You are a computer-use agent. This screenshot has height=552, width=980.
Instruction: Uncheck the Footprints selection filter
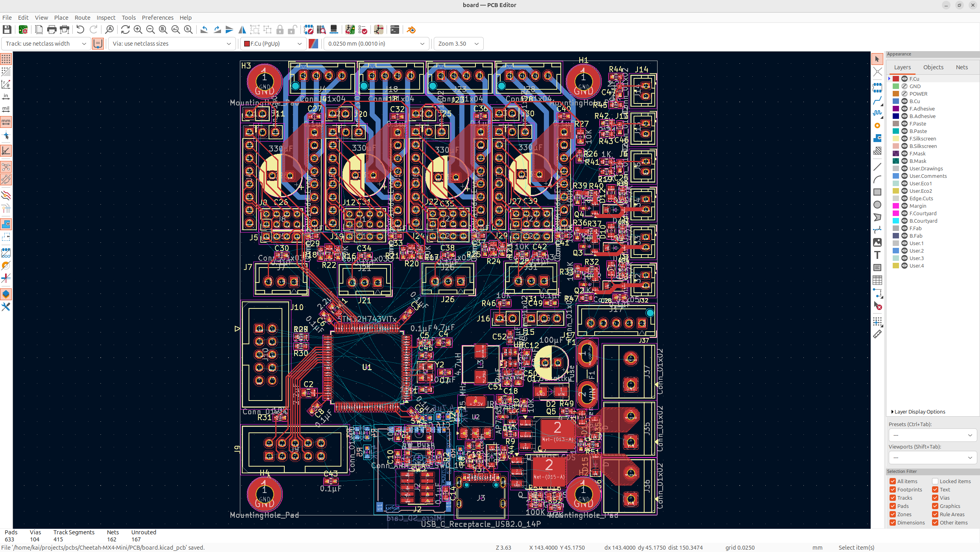coord(893,489)
